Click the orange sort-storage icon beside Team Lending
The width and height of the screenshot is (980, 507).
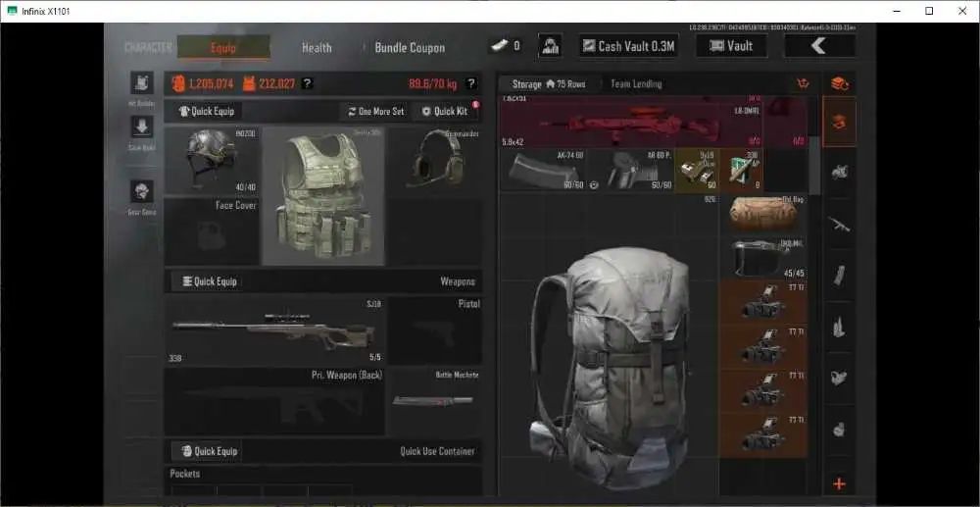coord(804,83)
